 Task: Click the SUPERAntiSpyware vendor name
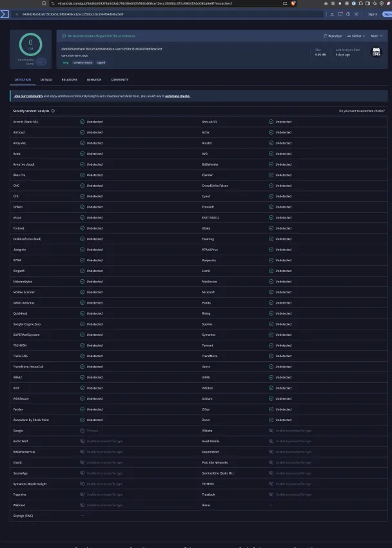[26, 335]
